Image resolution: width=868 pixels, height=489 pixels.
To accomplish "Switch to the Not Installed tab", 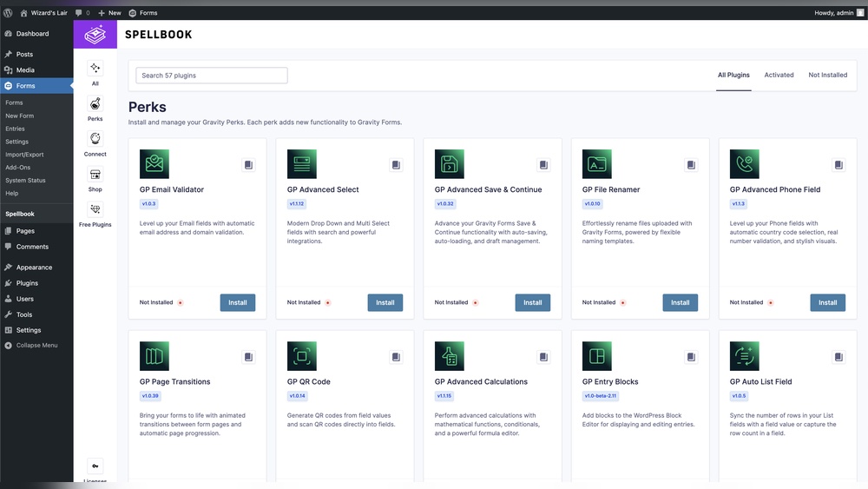I will pos(827,75).
